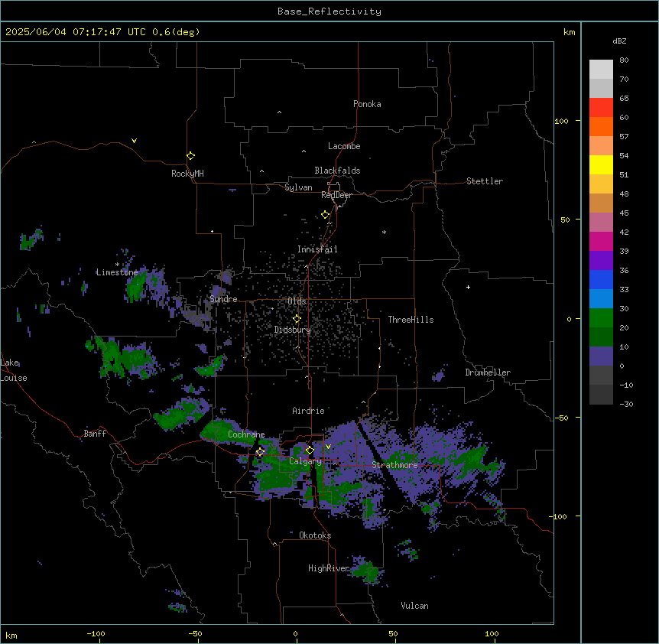Click the dBZ legend heading

tap(619, 41)
